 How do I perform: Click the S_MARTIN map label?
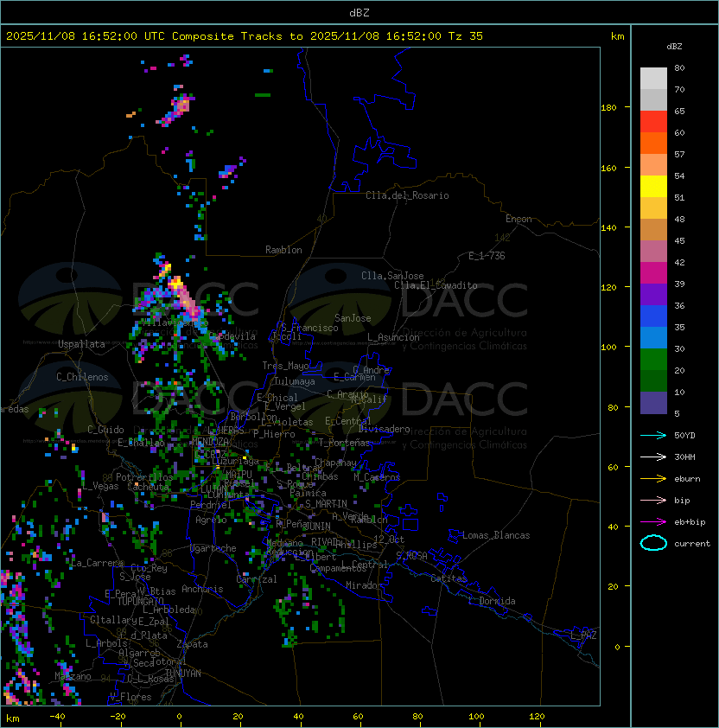pos(326,504)
